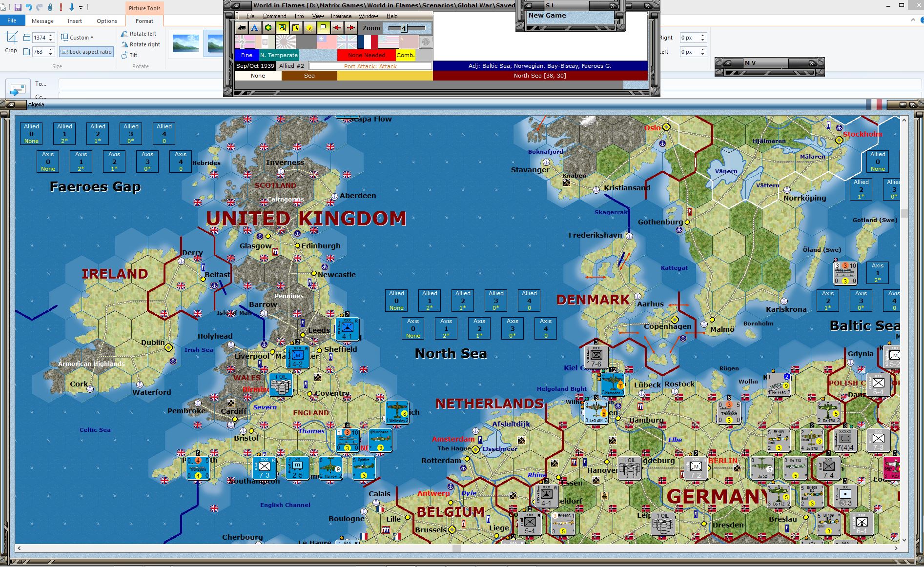Viewport: 924px width, 567px height.
Task: Click Rotate right in the ribbon
Action: 141,44
